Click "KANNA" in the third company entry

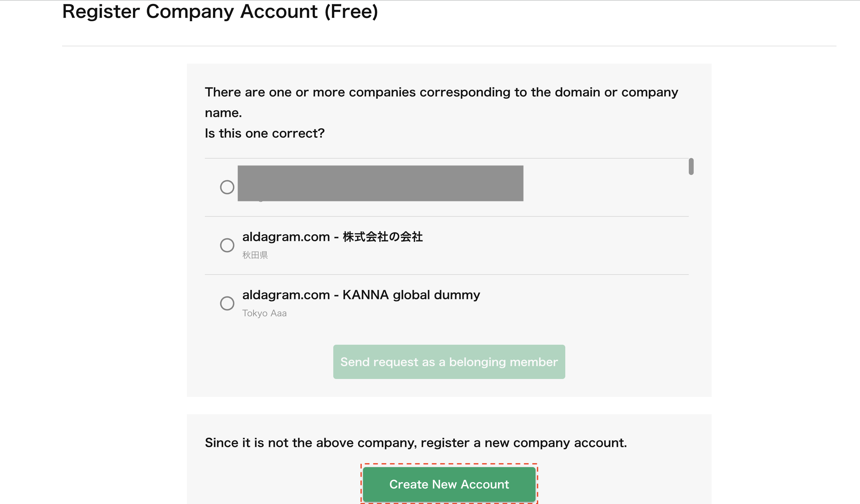(366, 295)
